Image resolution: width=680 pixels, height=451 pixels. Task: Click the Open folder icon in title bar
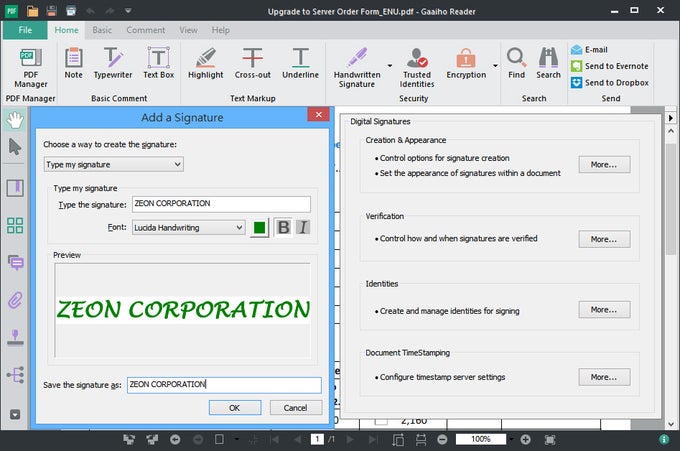(33, 11)
